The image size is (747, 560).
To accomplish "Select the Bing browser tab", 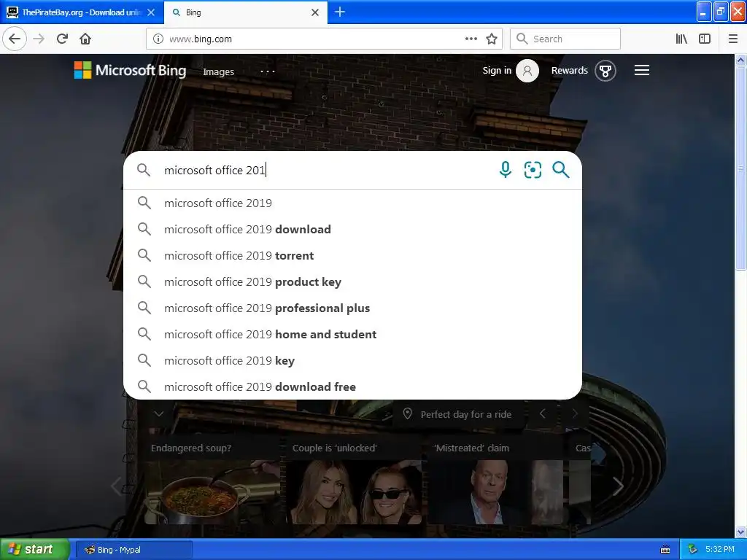I will [246, 12].
